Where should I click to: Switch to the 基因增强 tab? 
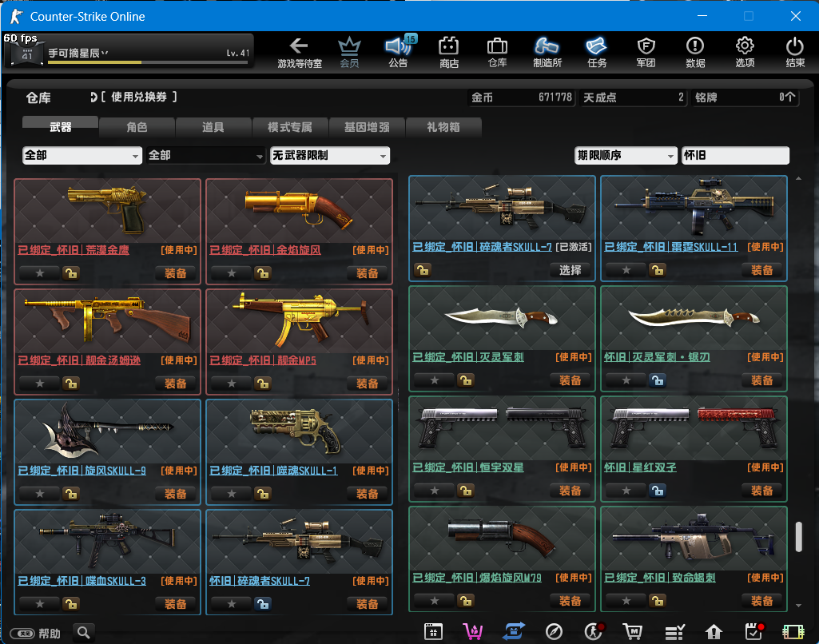click(367, 127)
